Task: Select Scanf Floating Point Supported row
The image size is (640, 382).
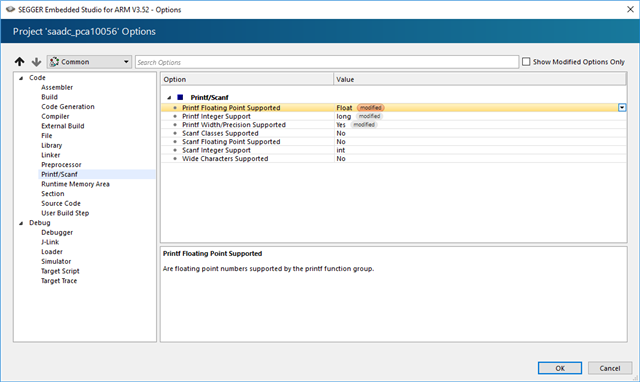Action: pos(393,142)
